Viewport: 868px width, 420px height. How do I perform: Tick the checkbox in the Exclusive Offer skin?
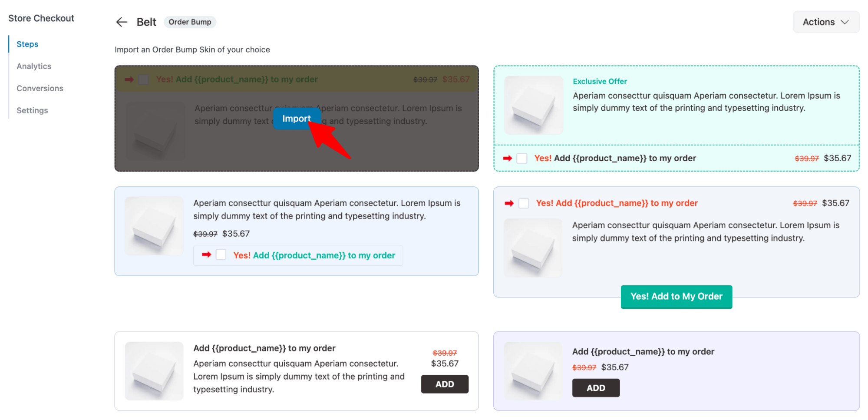pyautogui.click(x=522, y=158)
